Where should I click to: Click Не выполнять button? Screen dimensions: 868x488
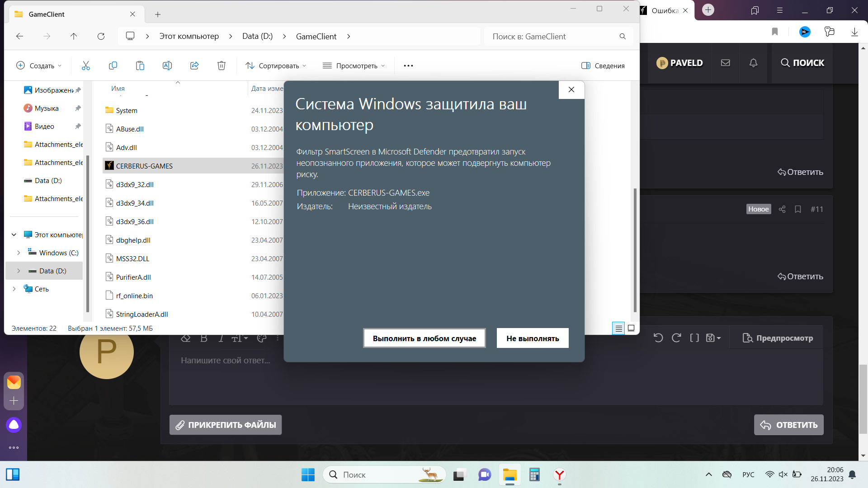[533, 338]
